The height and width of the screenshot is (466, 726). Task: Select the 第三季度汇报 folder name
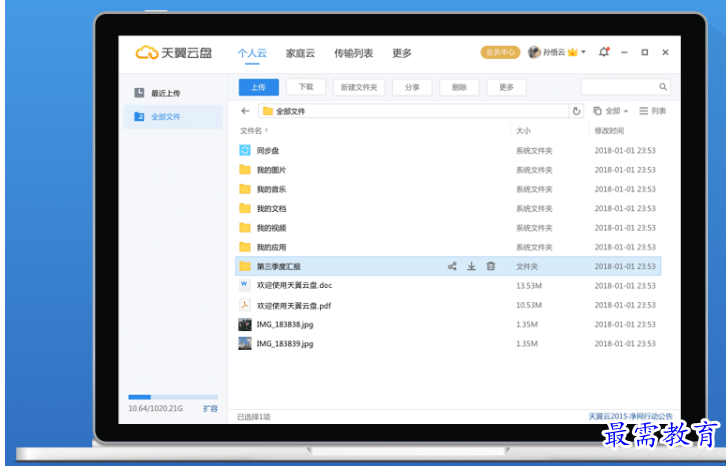click(279, 266)
